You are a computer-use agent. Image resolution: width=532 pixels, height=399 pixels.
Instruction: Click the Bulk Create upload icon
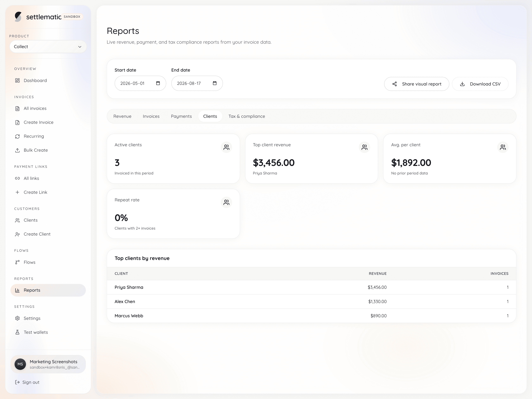[x=17, y=150]
